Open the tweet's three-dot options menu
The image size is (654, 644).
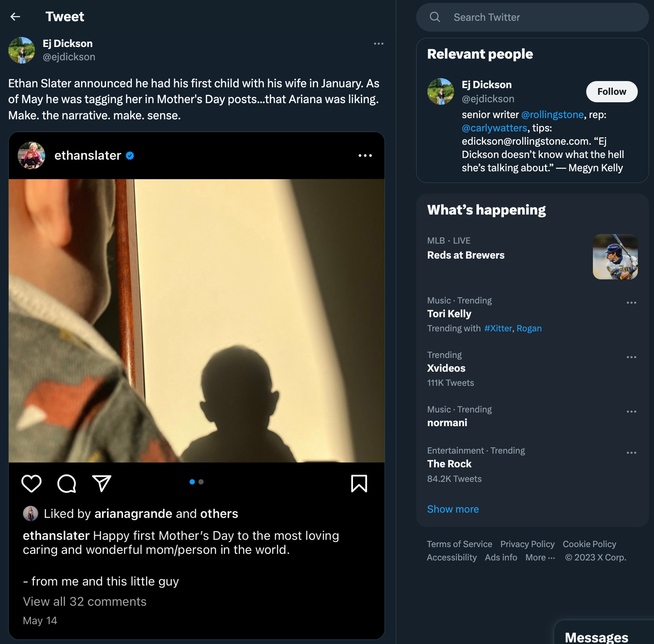[x=378, y=44]
